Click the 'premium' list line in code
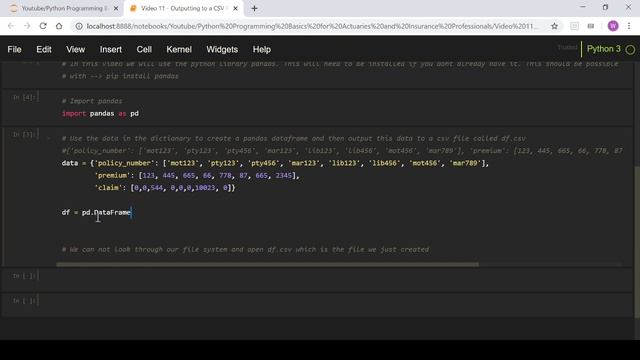The width and height of the screenshot is (640, 360). coord(197,176)
